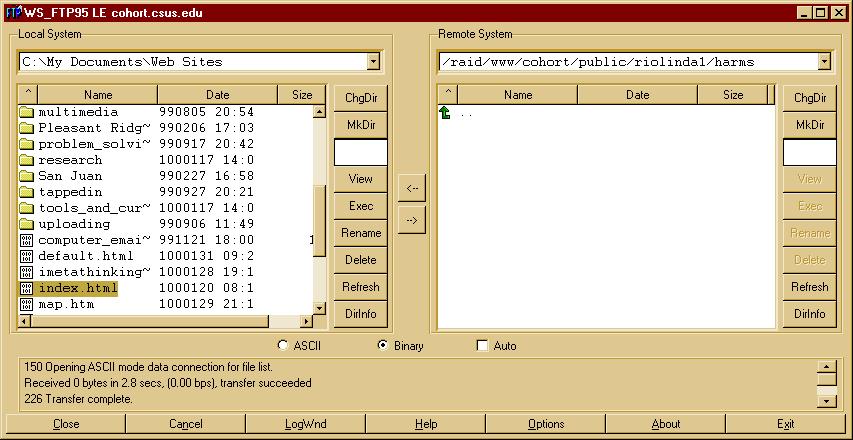
Task: Click the remote list sort caret column header
Action: point(448,95)
